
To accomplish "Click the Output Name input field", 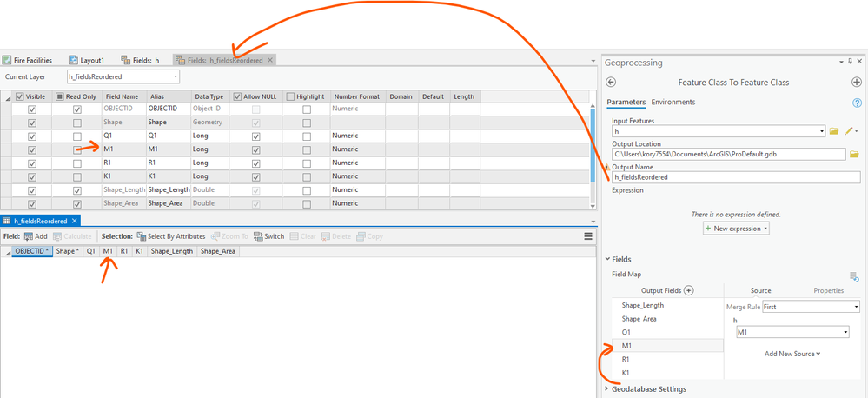I will (736, 177).
